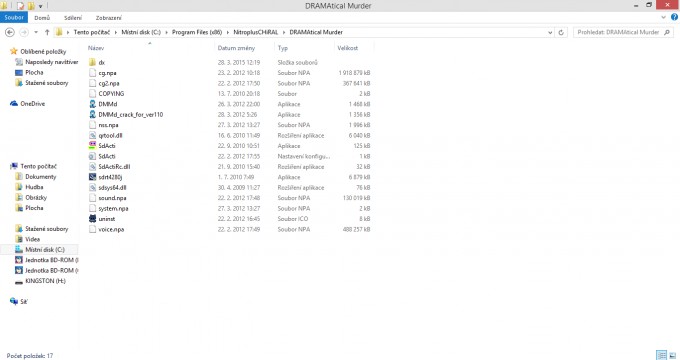Go up one folder level
Screen dimensions: 680x360
click(x=47, y=32)
